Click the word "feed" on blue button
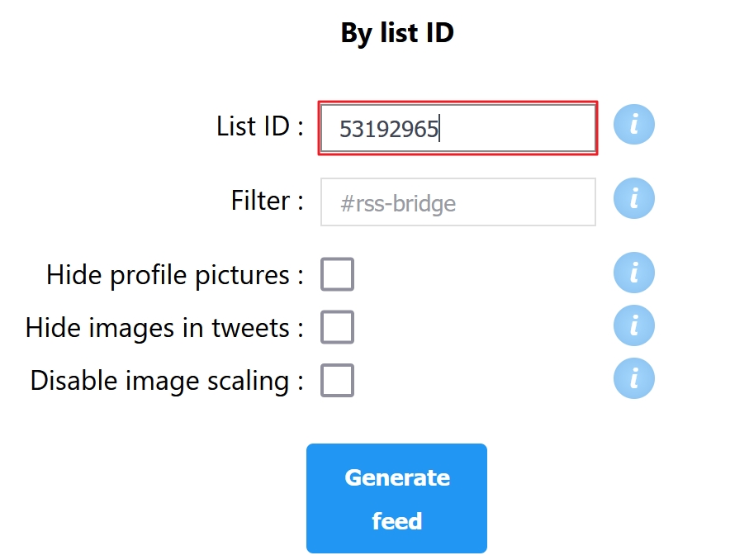This screenshot has width=730, height=560. click(396, 520)
